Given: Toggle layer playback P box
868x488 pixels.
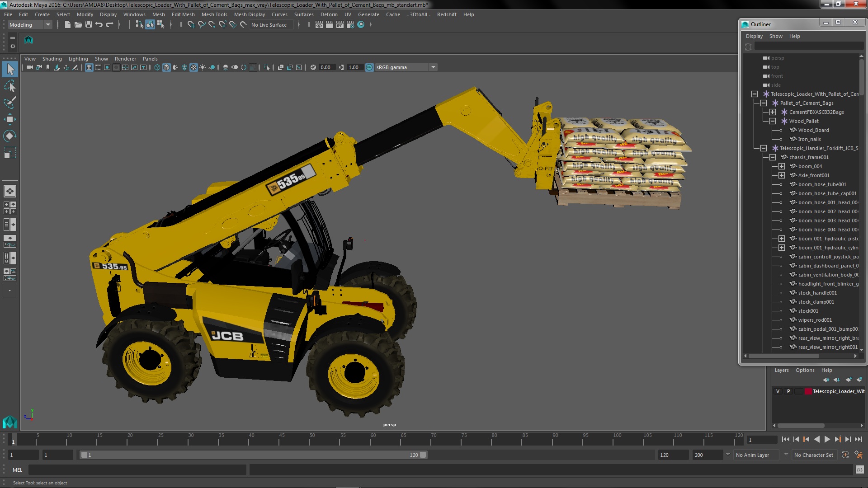Looking at the screenshot, I should point(788,391).
